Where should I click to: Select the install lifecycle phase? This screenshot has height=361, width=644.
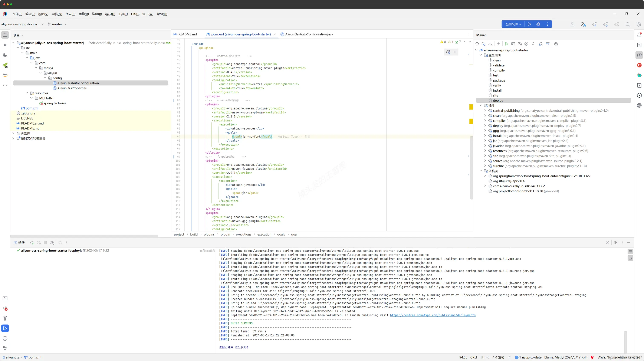[497, 91]
